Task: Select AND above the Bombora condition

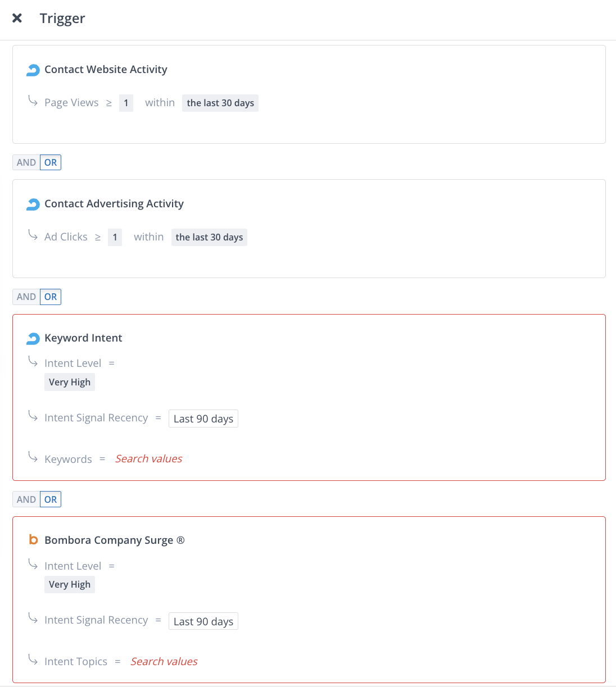Action: coord(26,499)
